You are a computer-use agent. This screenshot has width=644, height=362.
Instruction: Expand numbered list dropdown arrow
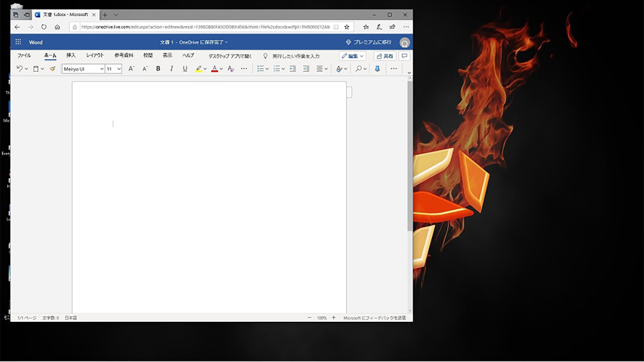point(283,69)
